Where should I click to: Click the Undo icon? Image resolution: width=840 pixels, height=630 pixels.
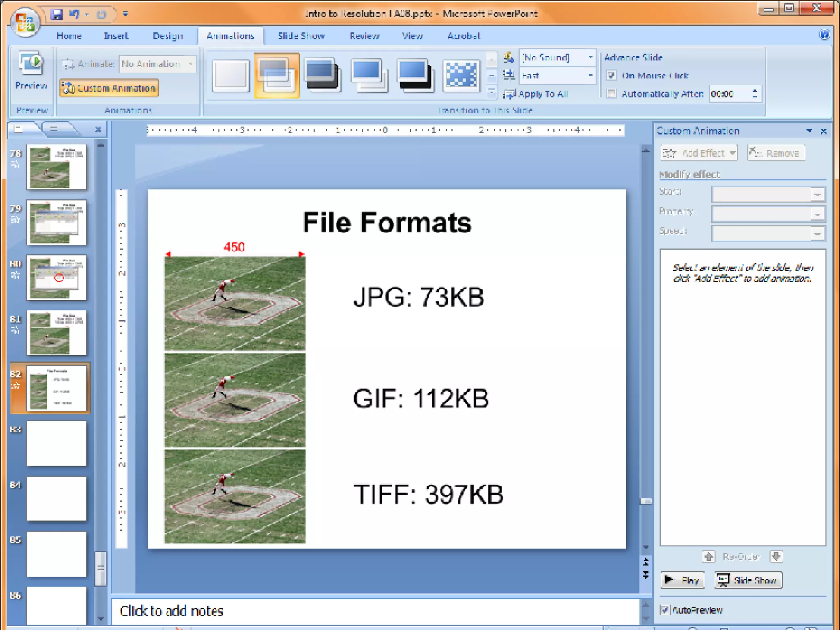[x=74, y=14]
